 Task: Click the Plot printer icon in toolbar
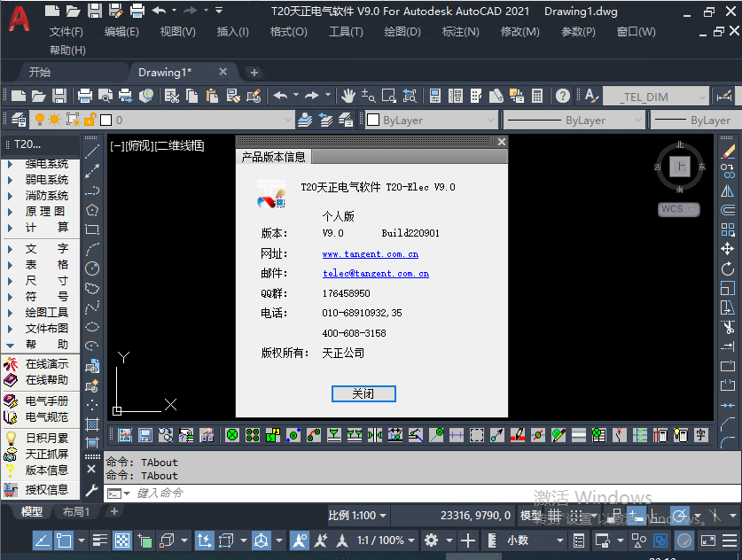tap(85, 96)
